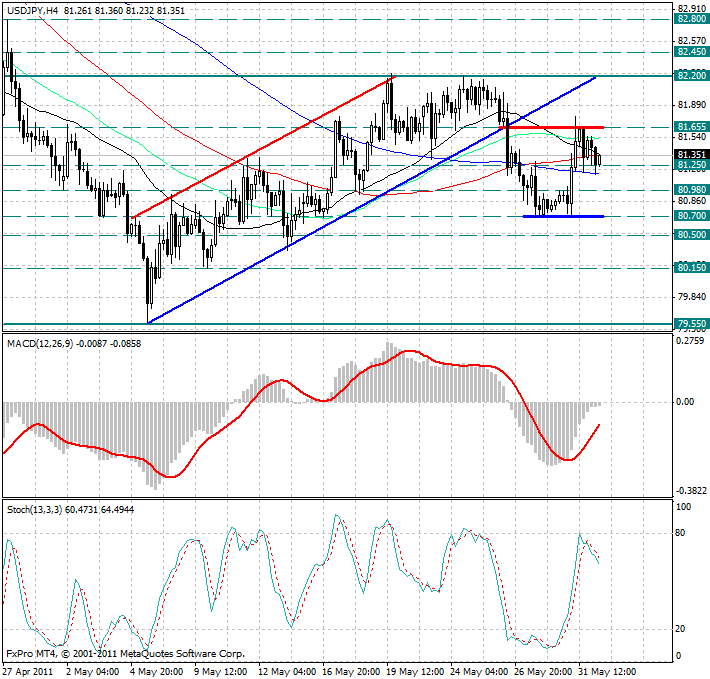Click the Stochastic 20 level label

680,629
